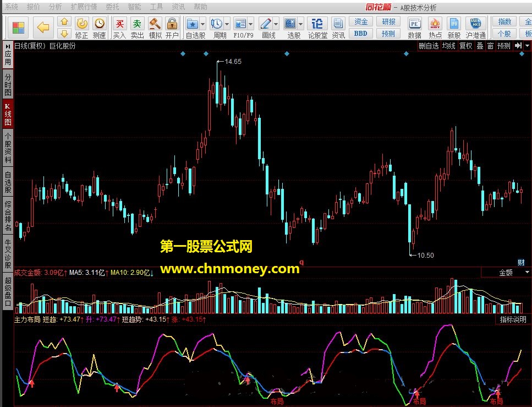532x407 pixels.
Task: Click the yellow down arrow button
Action: click(x=64, y=33)
